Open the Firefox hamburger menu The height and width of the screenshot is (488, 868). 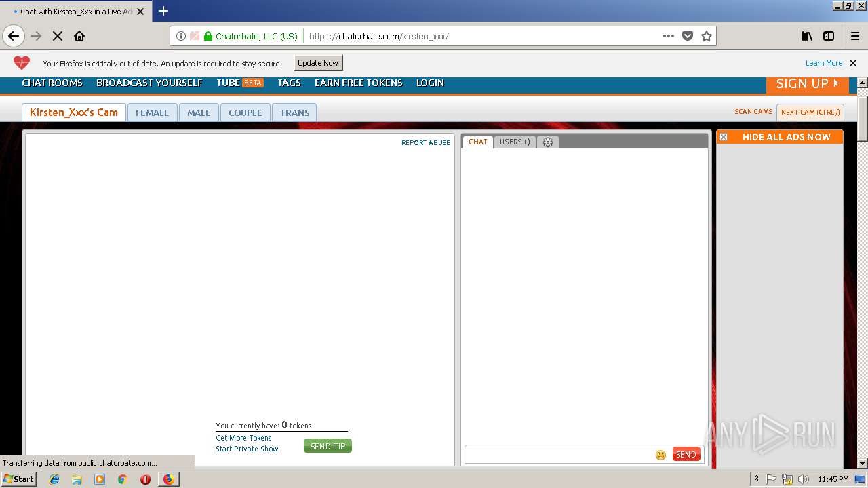coord(855,36)
